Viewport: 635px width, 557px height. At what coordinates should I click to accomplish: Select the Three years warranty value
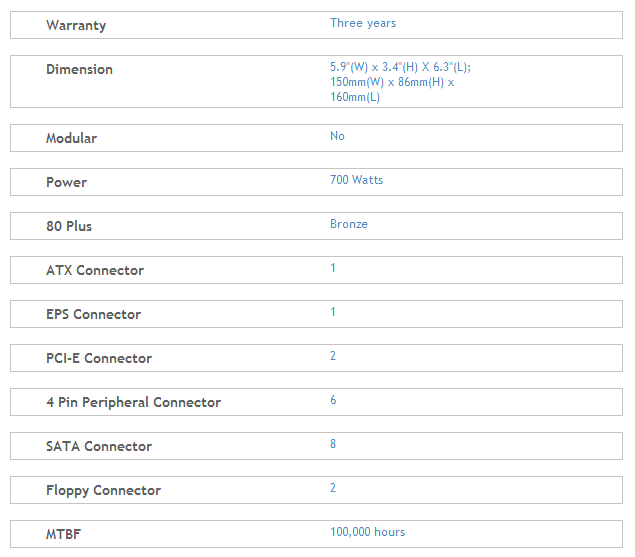(x=363, y=23)
